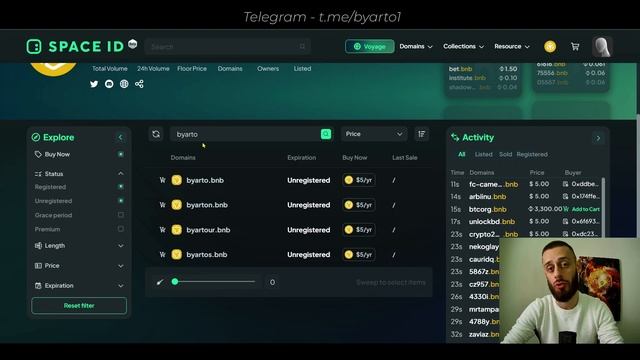640x360 pixels.
Task: Expand the Price filter section
Action: pyautogui.click(x=120, y=266)
